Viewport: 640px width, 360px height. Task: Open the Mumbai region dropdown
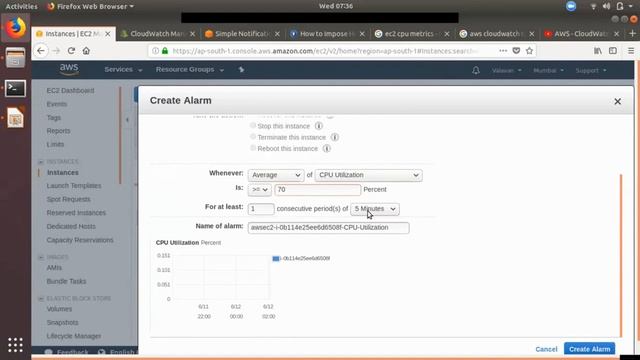[x=549, y=71]
